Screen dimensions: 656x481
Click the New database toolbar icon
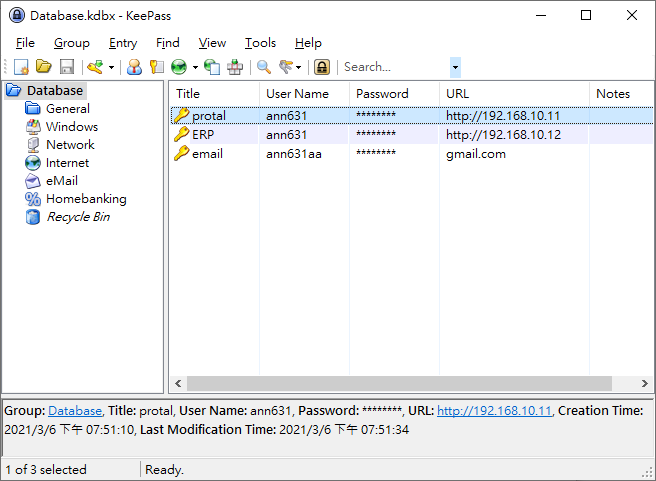coord(21,67)
